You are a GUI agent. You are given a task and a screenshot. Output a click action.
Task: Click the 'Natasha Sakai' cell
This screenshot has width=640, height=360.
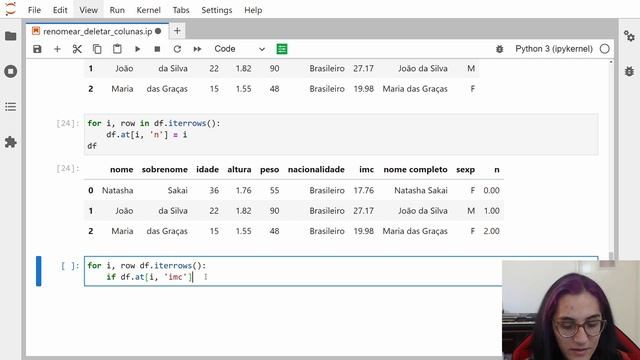tap(420, 190)
